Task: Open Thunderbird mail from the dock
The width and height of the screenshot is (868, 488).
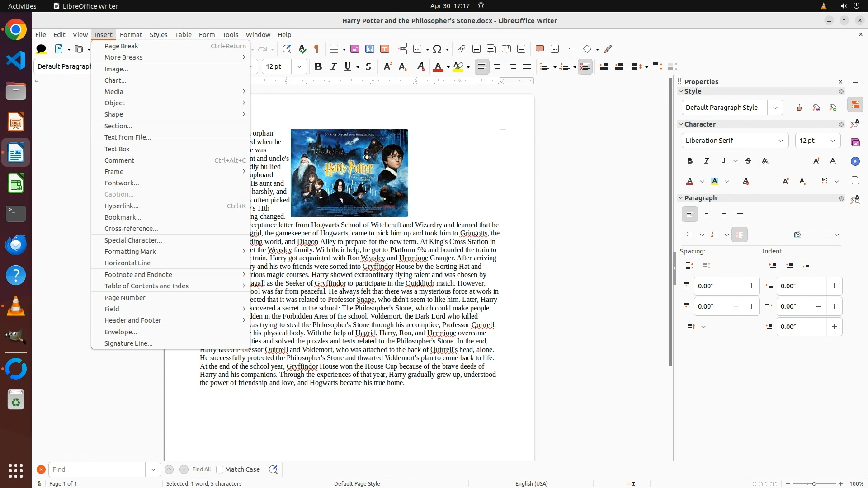Action: click(16, 244)
